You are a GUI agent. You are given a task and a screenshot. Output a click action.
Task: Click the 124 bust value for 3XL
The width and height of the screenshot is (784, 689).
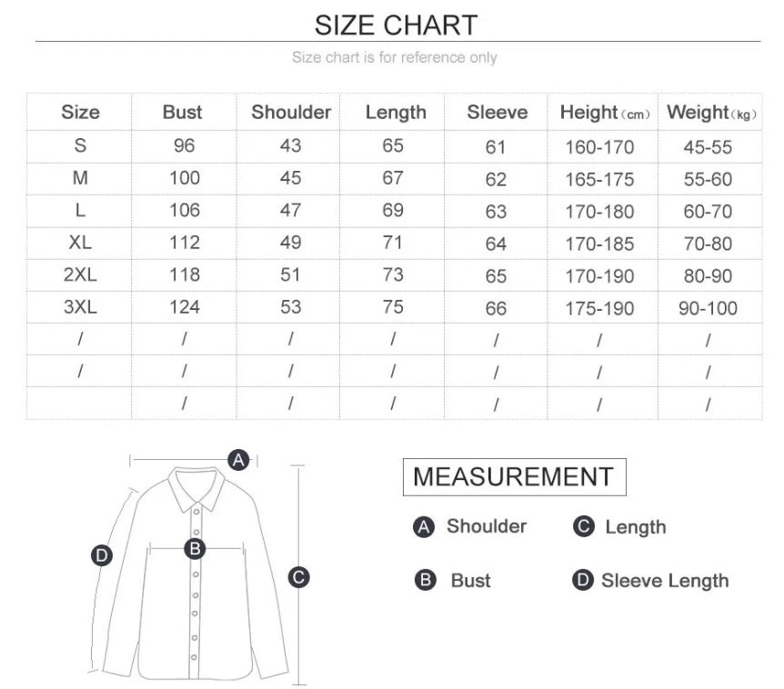click(185, 308)
